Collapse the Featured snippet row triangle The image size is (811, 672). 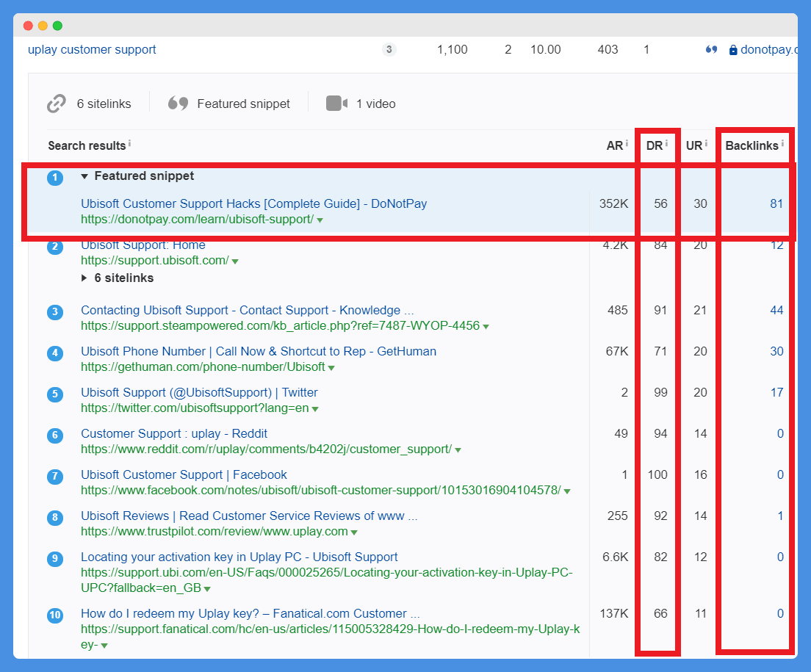pyautogui.click(x=84, y=176)
